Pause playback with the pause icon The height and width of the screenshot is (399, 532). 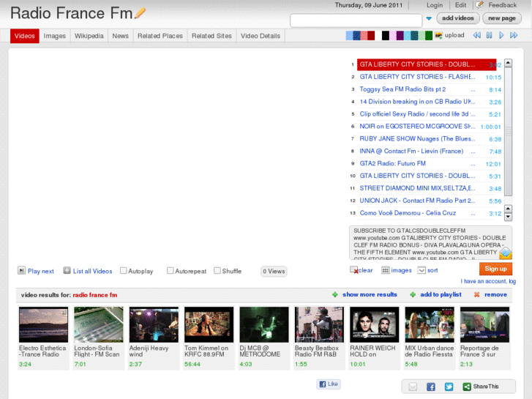point(489,35)
